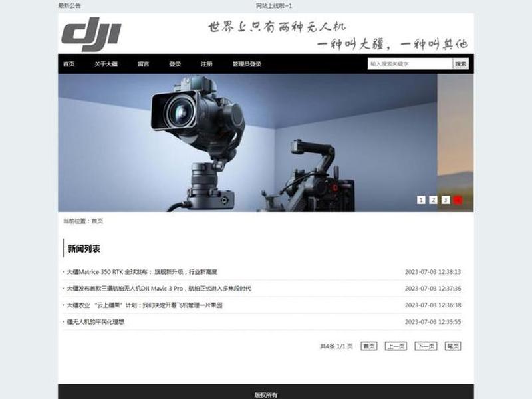Open the 首页 navigation menu item
Image resolution: width=532 pixels, height=399 pixels.
(x=69, y=64)
